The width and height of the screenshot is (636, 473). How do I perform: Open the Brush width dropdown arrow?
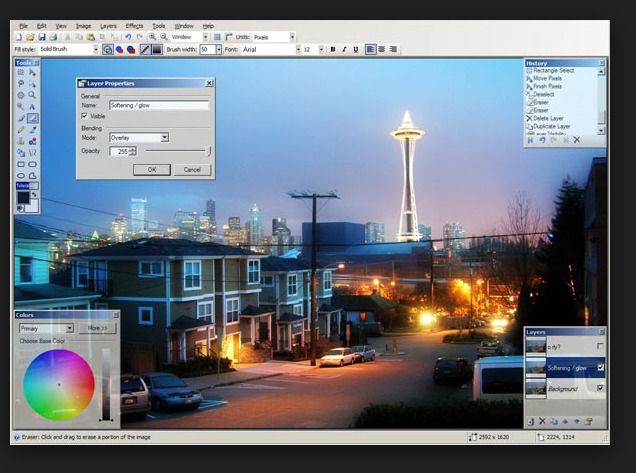coord(219,49)
